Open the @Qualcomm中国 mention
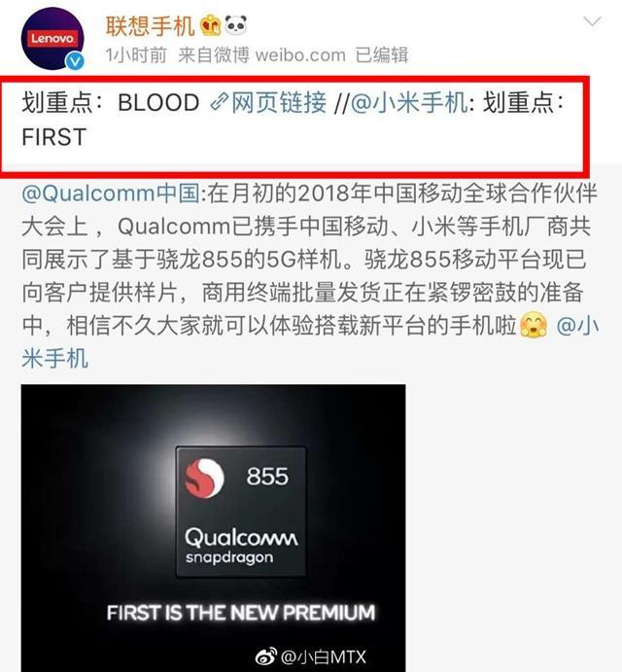622x672 pixels. click(x=111, y=194)
